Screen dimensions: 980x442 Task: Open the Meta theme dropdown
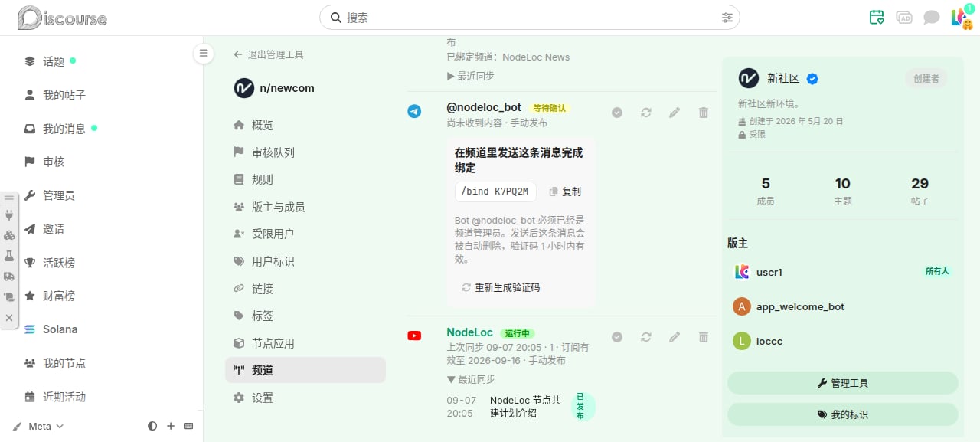(38, 426)
